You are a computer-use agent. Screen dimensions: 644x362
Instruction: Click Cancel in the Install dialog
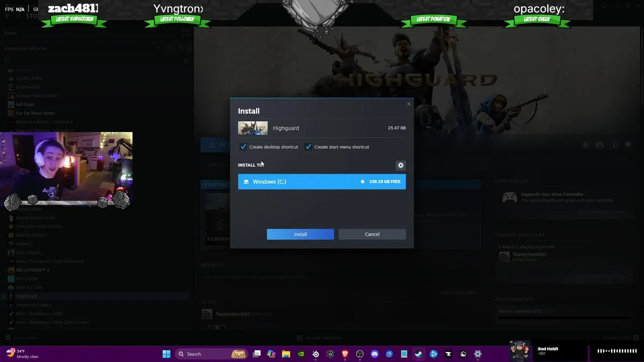(372, 234)
